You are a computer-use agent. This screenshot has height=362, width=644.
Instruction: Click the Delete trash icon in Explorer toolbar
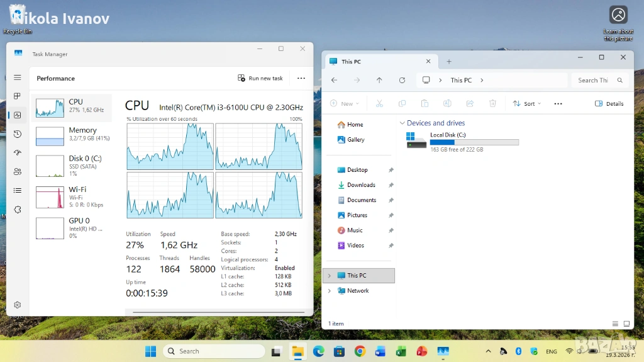click(x=493, y=103)
